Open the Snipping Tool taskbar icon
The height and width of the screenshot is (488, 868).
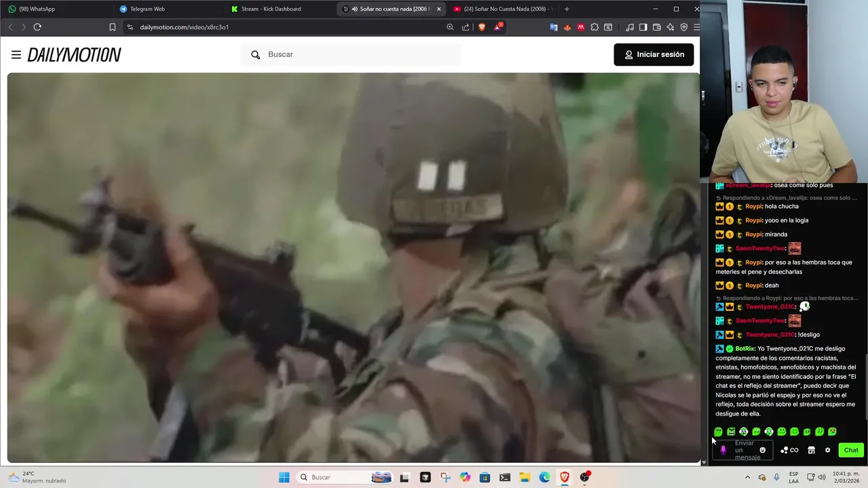(445, 477)
